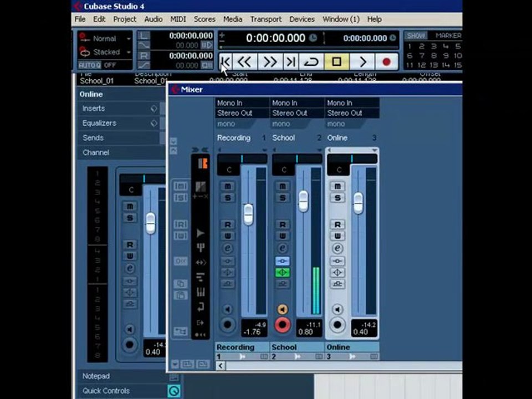The image size is (532, 399).
Task: Open the File menu
Action: [80, 19]
